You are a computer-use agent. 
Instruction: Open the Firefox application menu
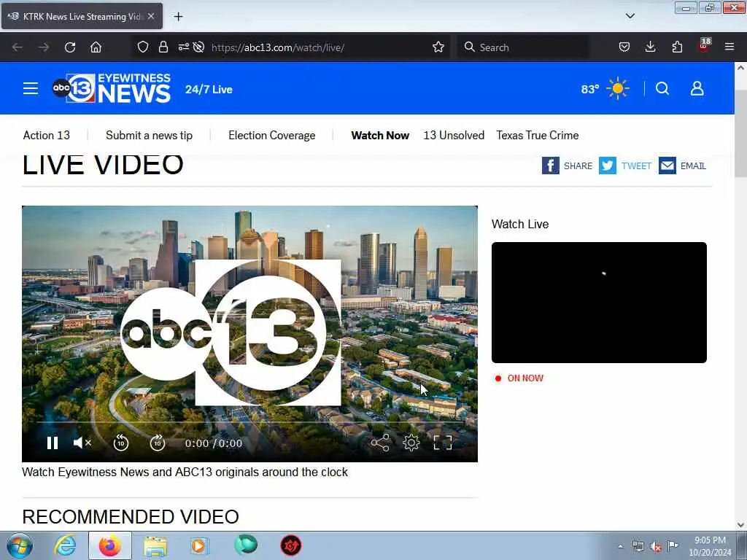click(x=729, y=47)
